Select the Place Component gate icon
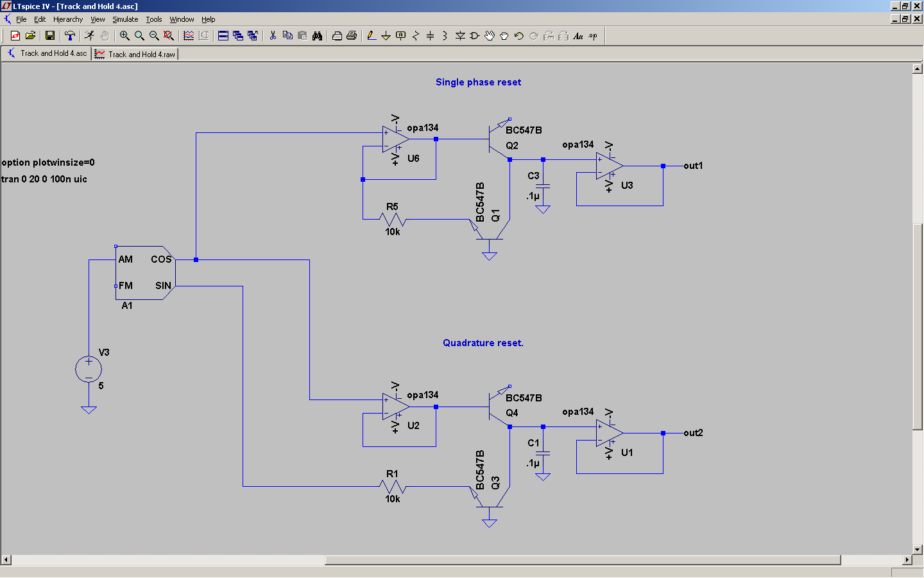This screenshot has width=924, height=578. (x=475, y=36)
